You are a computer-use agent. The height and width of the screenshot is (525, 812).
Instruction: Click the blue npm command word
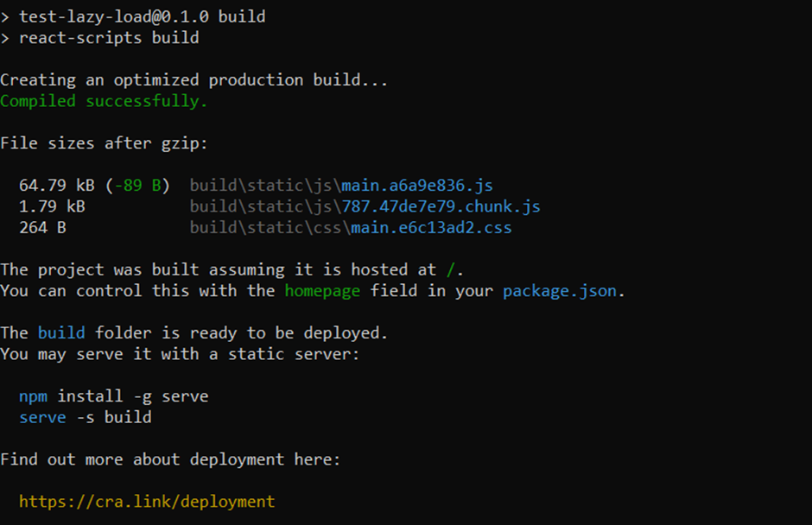pos(33,396)
